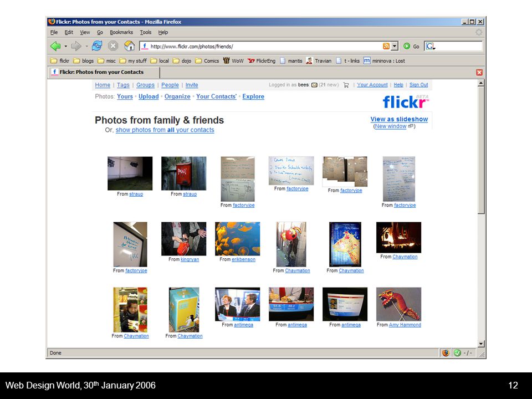The height and width of the screenshot is (399, 532).
Task: Open the blogs bookmarks folder
Action: point(84,61)
